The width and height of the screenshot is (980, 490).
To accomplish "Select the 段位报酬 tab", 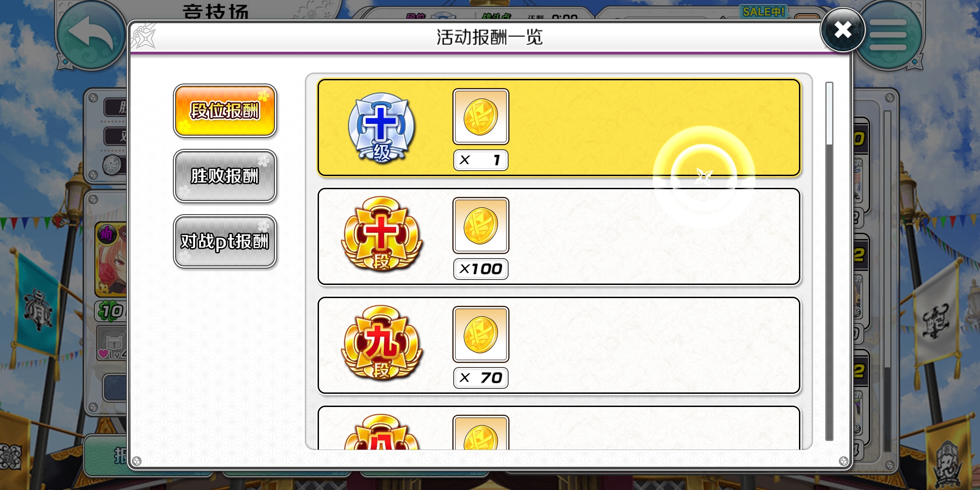I will pos(225,111).
